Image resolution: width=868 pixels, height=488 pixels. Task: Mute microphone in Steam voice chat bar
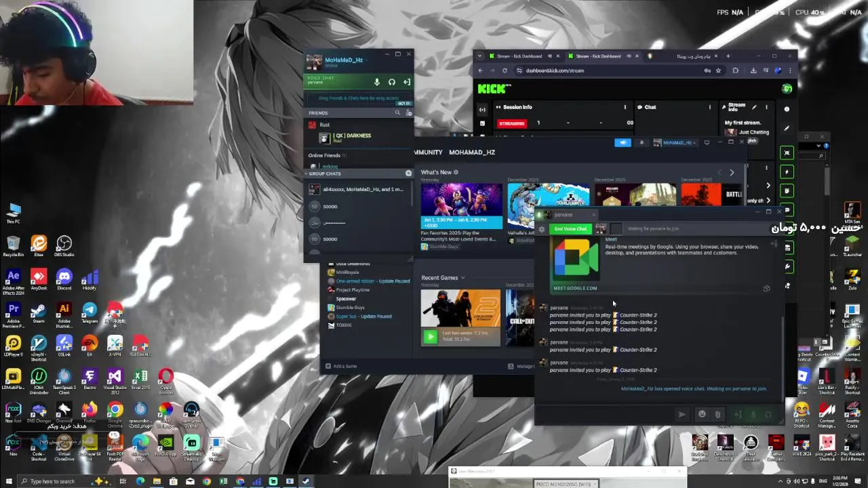[377, 82]
